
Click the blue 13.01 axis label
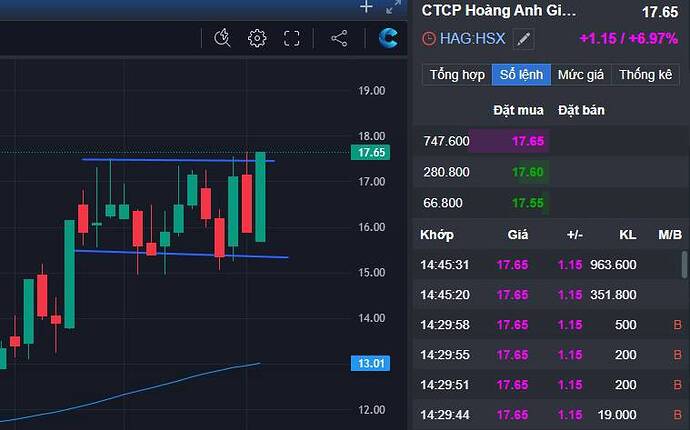tap(371, 364)
